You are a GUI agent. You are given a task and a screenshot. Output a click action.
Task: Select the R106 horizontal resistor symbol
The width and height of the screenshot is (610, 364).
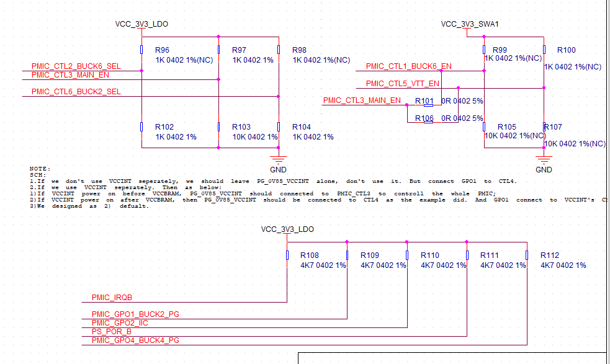428,123
